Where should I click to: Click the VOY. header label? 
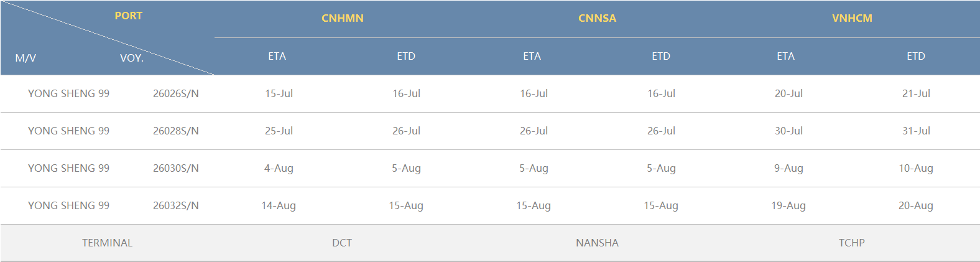(x=132, y=58)
